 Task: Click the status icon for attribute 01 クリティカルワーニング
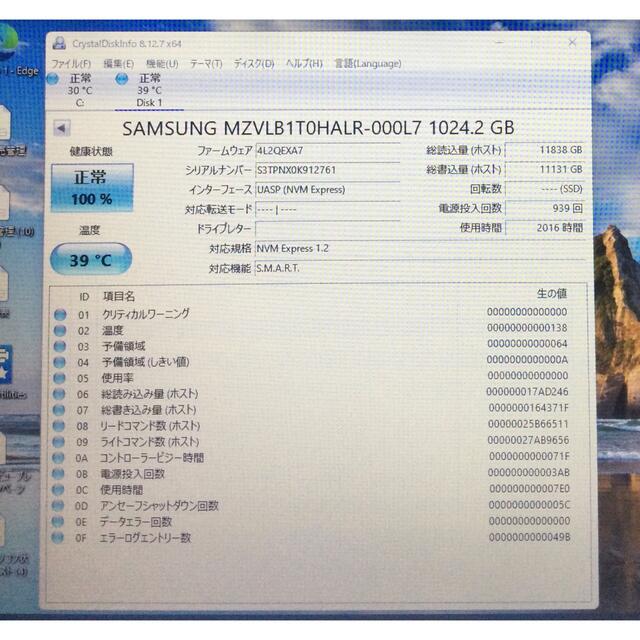pos(60,315)
